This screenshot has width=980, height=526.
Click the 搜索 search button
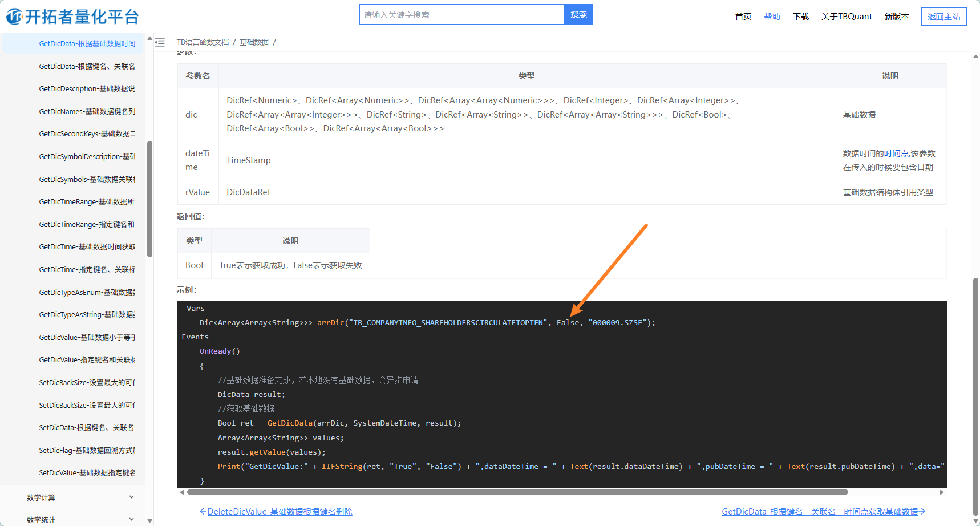pos(578,14)
